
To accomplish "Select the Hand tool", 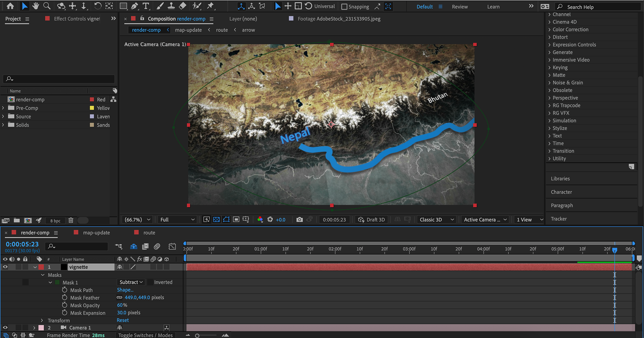I will 36,6.
